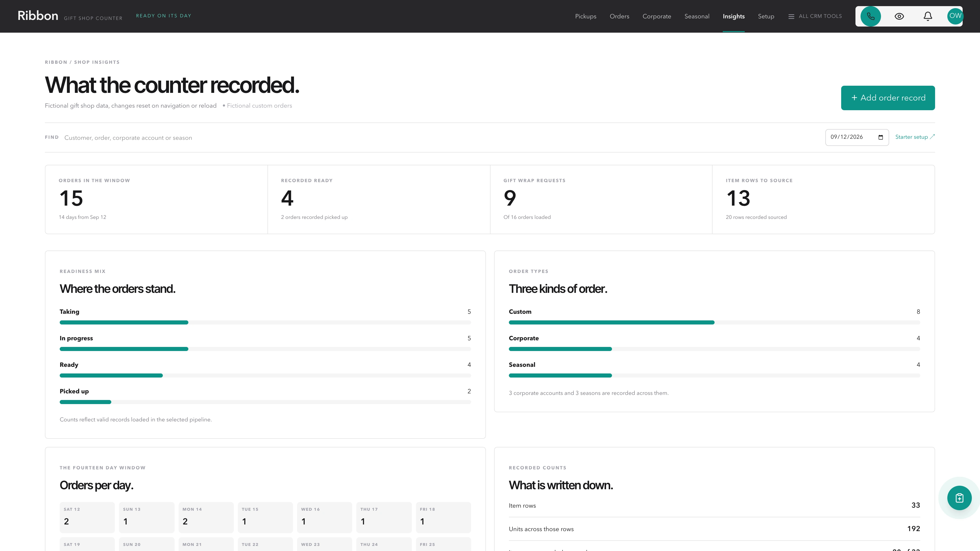Image resolution: width=980 pixels, height=551 pixels.
Task: Click 'Units across those rows' row
Action: [714, 529]
